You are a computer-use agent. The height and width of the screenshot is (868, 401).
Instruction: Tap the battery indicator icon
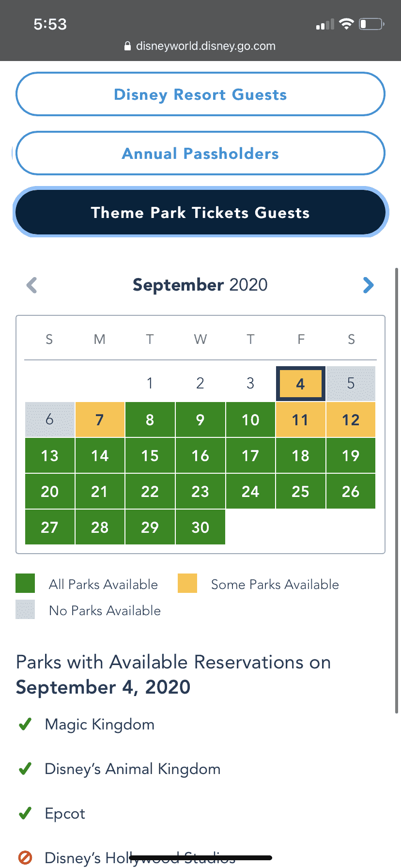tap(371, 24)
